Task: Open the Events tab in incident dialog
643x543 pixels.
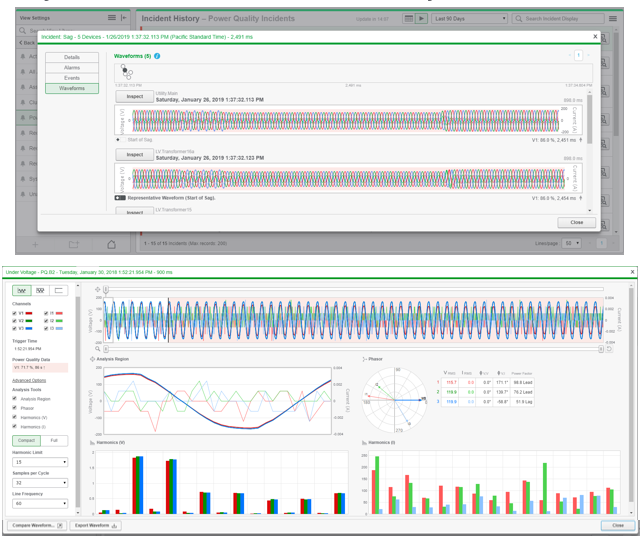Action: (x=72, y=78)
